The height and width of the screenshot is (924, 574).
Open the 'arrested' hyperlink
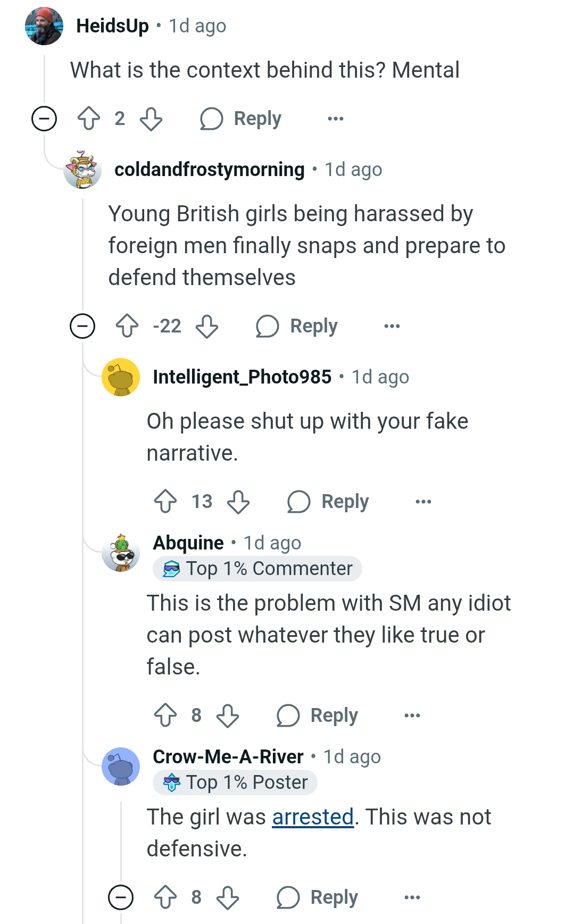(x=313, y=817)
